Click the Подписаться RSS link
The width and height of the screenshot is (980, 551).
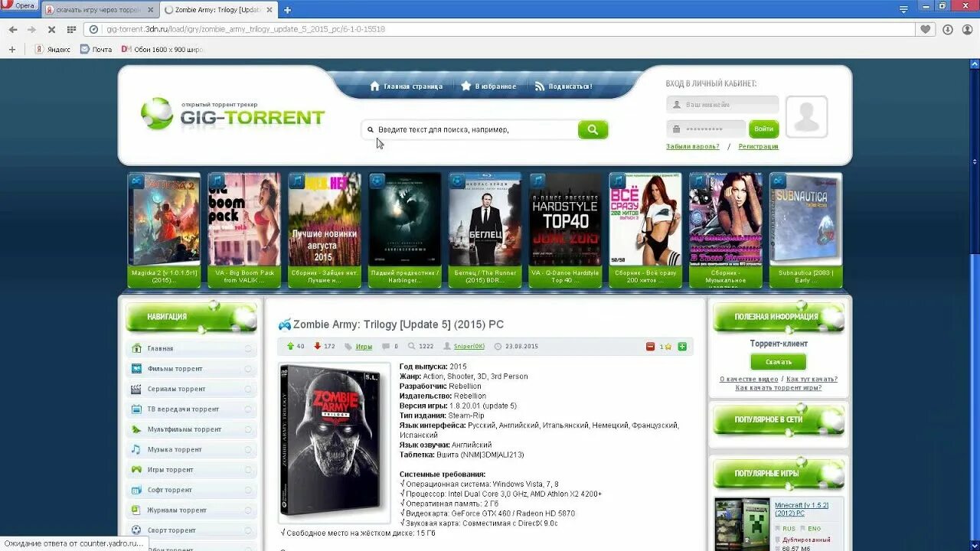[x=563, y=86]
